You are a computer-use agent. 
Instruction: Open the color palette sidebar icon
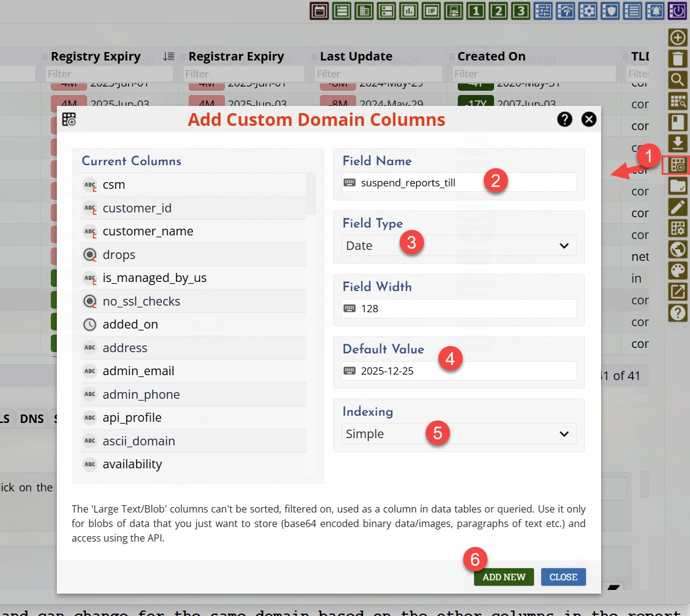pos(678,270)
